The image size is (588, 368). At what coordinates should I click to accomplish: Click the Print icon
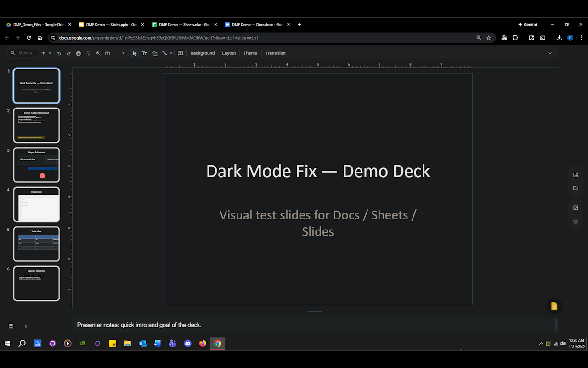[x=79, y=53]
